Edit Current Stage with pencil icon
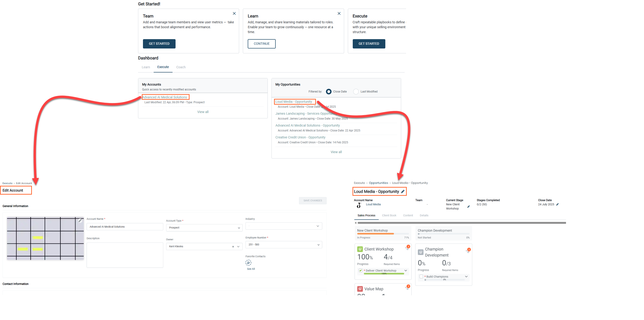The height and width of the screenshot is (320, 644). [468, 207]
